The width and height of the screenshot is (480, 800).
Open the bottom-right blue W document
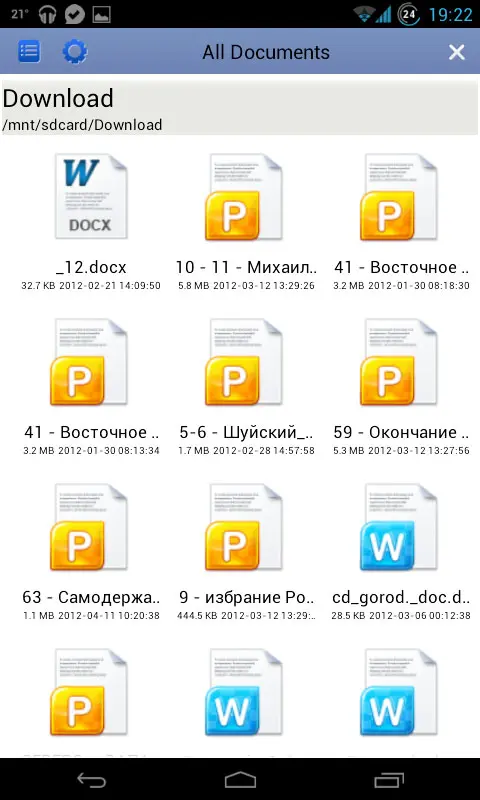399,692
